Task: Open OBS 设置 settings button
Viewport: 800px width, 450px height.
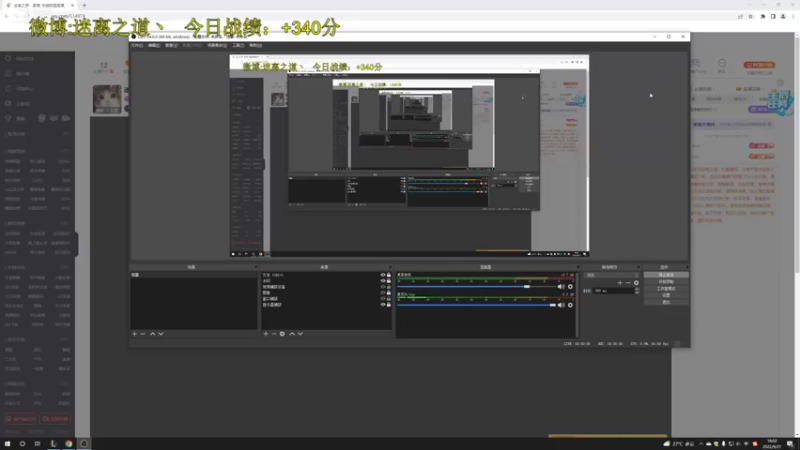Action: pyautogui.click(x=666, y=295)
